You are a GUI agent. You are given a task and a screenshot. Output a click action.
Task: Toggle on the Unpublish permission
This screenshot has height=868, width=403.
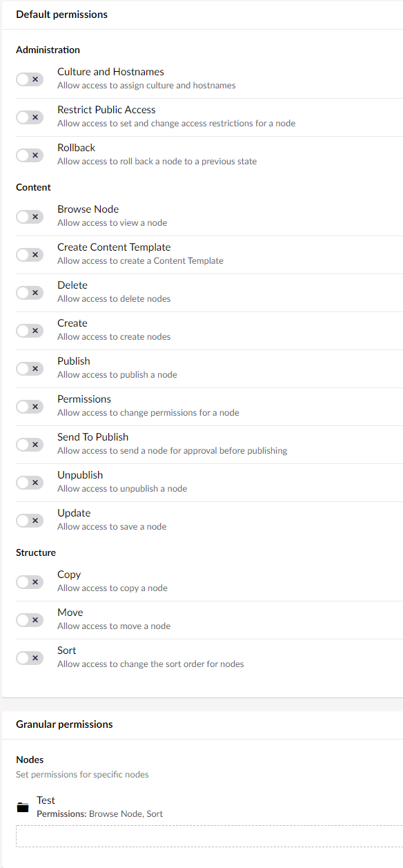point(30,482)
